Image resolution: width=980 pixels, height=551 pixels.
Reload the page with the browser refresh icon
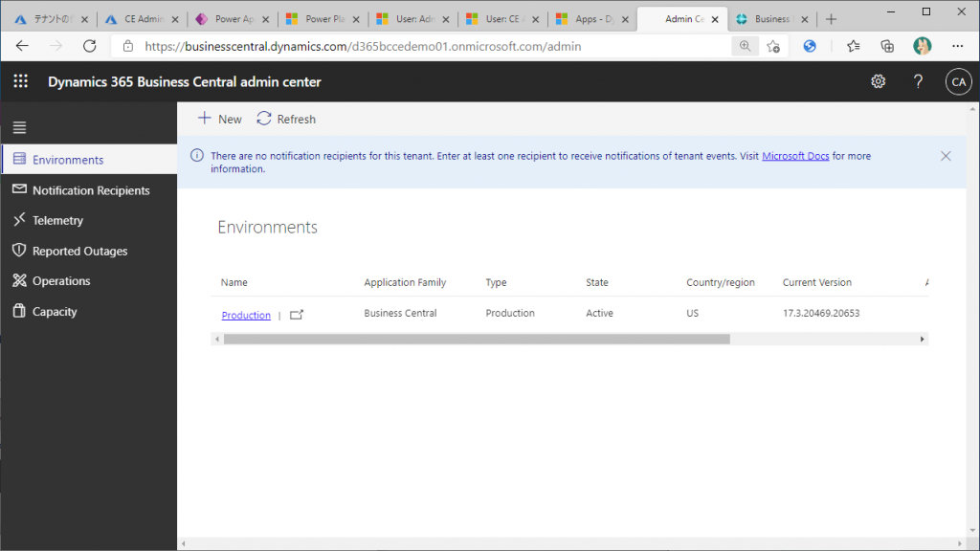90,46
